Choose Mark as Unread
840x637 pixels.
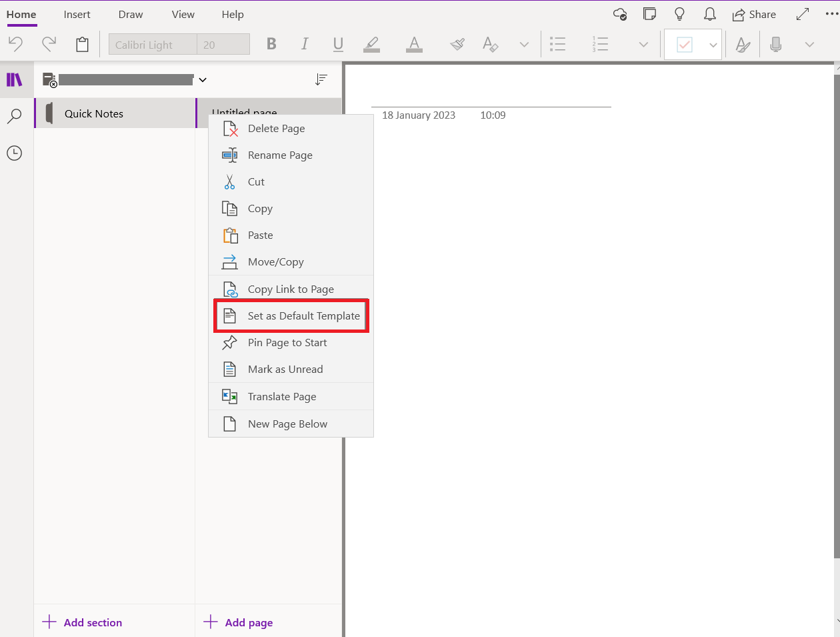pos(291,369)
